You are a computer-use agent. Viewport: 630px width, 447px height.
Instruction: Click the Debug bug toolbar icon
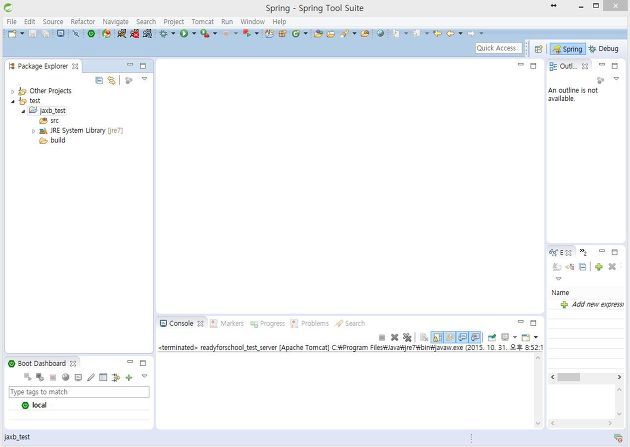[x=163, y=34]
